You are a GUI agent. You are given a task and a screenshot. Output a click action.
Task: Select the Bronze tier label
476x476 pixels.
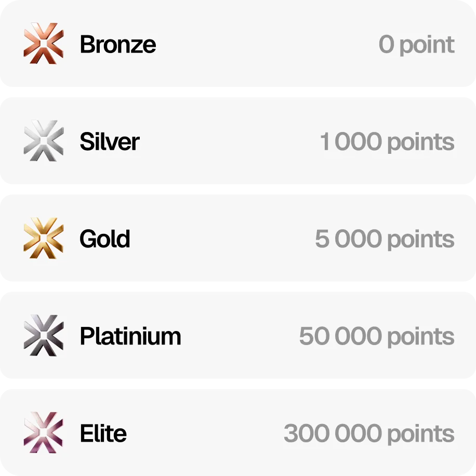[x=118, y=44]
